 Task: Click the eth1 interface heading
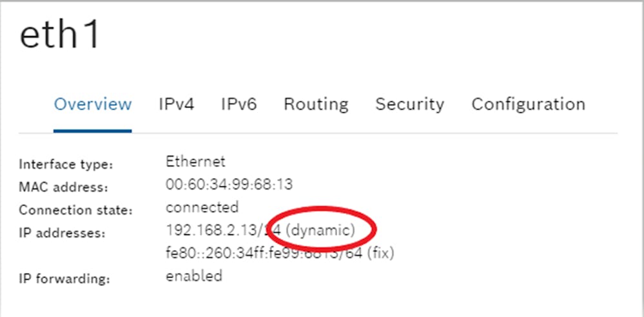(59, 35)
